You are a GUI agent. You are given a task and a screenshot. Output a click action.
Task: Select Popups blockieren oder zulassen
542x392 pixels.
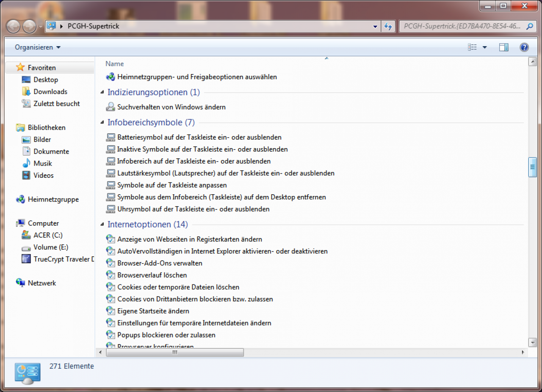click(166, 335)
